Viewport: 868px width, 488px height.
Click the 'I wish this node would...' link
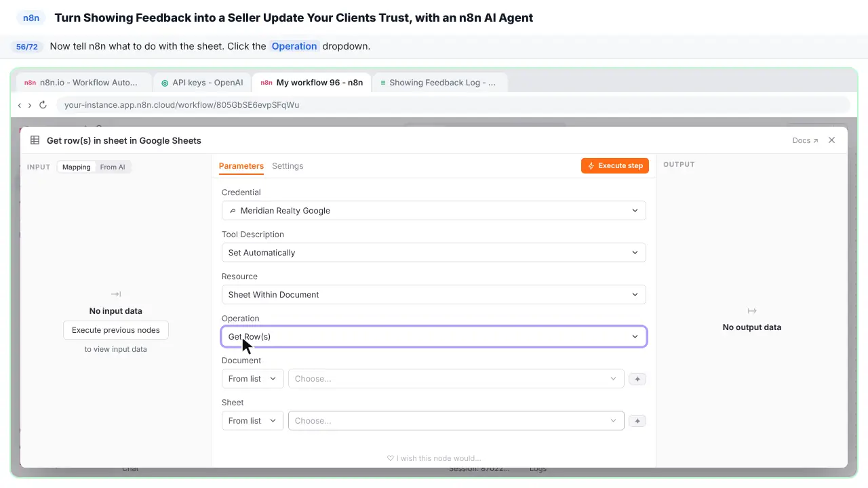(434, 458)
